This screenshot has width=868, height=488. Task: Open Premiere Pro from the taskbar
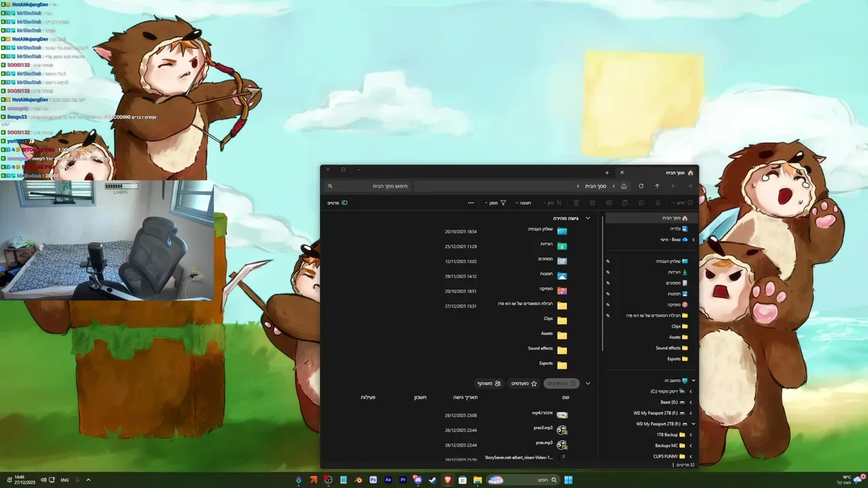click(x=403, y=480)
